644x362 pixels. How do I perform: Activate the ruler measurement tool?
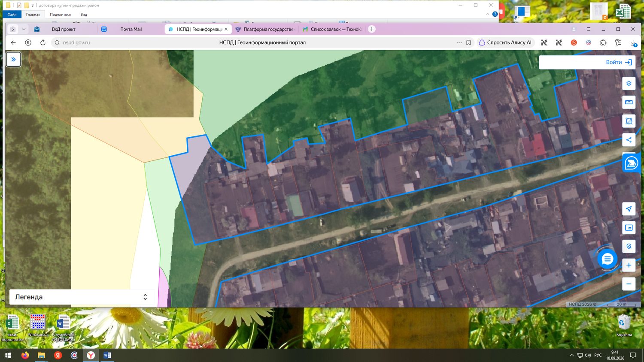click(x=629, y=102)
